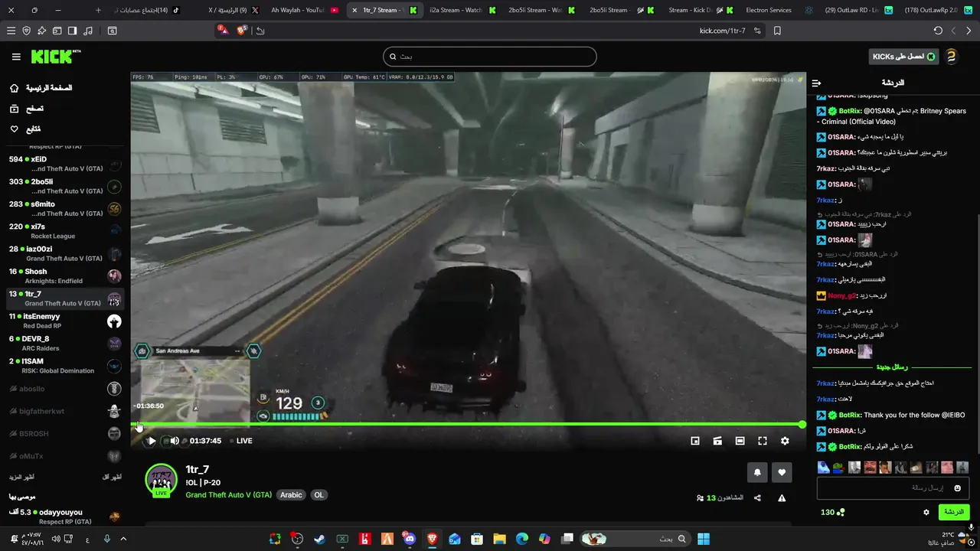The width and height of the screenshot is (980, 551).
Task: Open browser main menu at toolbar left
Action: tap(11, 31)
